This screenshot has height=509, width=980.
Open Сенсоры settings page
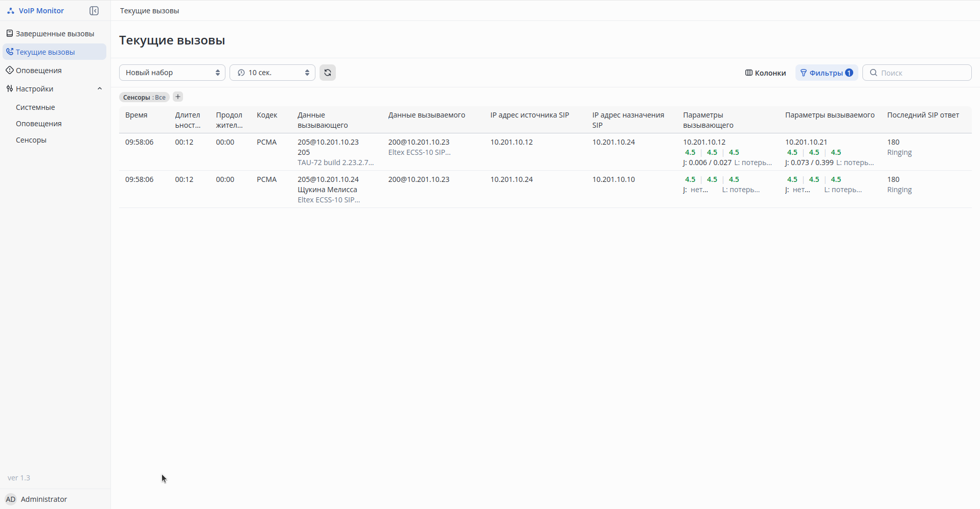(x=31, y=140)
